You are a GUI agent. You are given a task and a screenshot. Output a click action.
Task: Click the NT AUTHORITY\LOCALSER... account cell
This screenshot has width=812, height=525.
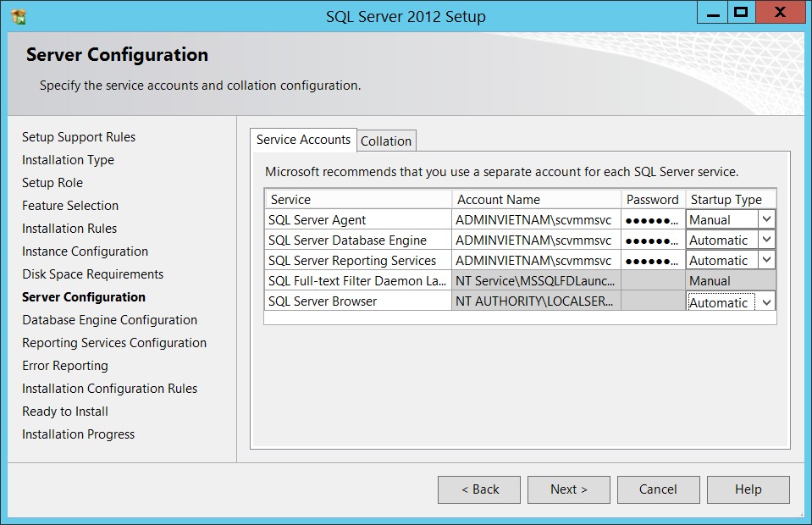pos(536,301)
